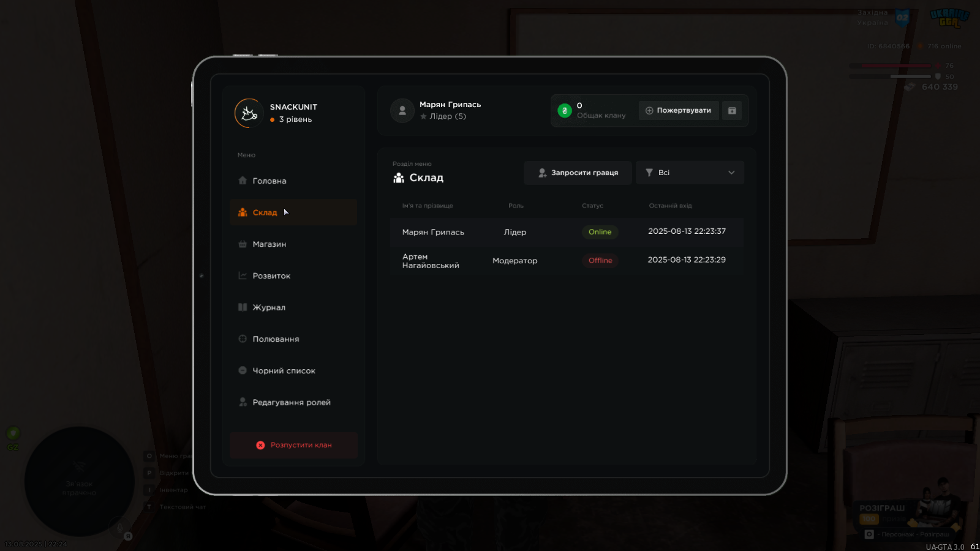The image size is (980, 551).
Task: Click the 3 рівень clan level text
Action: pos(295,119)
